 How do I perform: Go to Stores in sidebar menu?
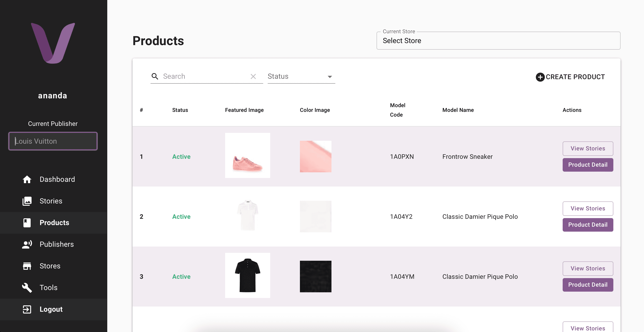[50, 266]
